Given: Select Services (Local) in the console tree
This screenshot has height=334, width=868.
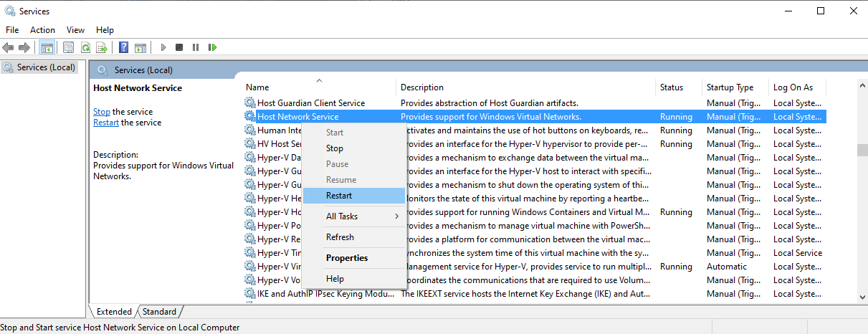Looking at the screenshot, I should 46,67.
